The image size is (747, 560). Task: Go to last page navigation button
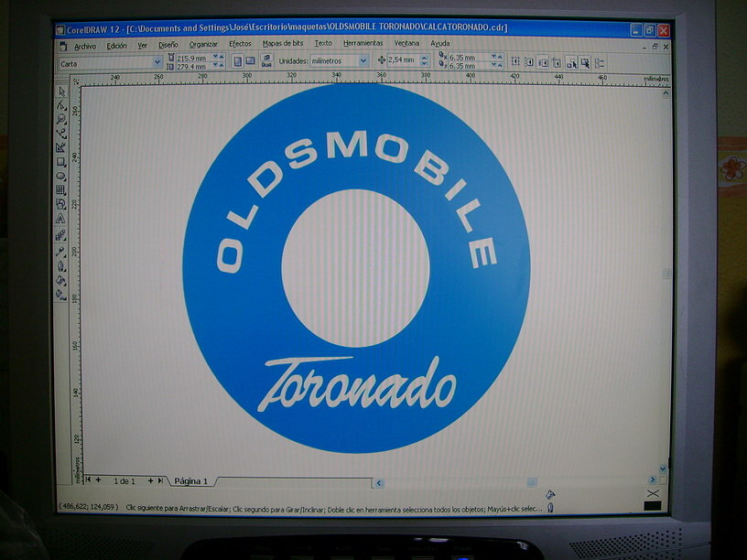click(x=160, y=481)
